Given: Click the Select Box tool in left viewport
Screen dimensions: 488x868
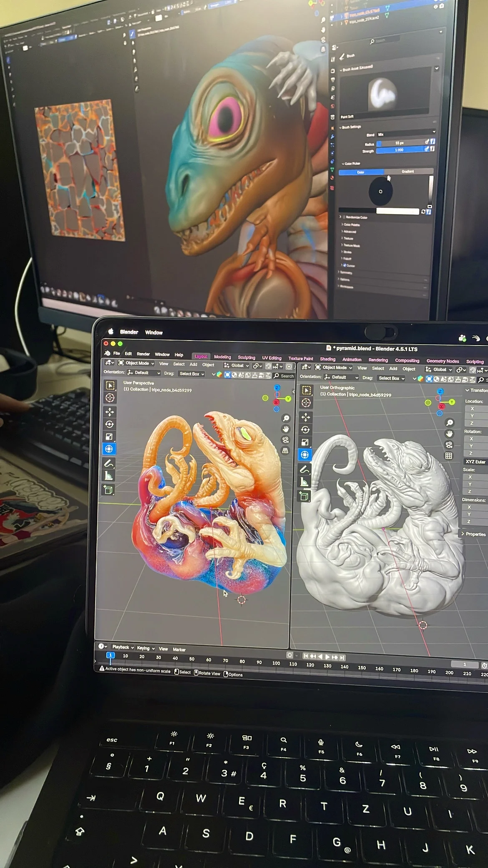Looking at the screenshot, I should click(x=110, y=385).
